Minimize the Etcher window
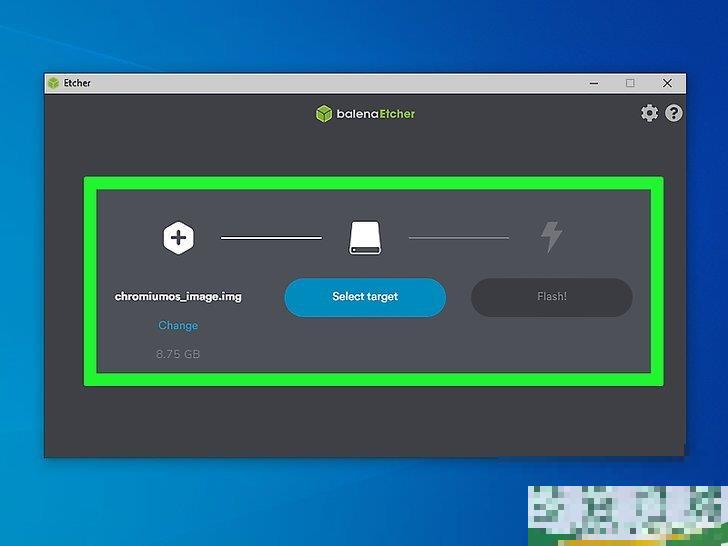Screen dimensions: 728x546 (x=594, y=83)
